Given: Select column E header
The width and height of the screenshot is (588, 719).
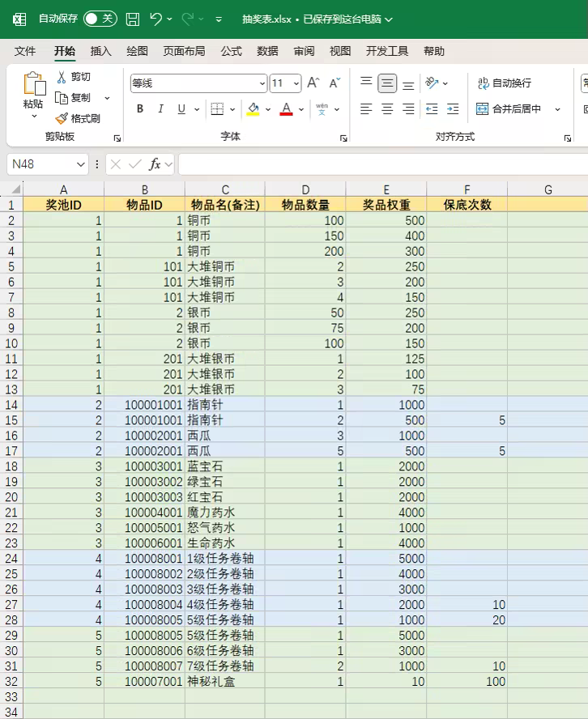Looking at the screenshot, I should point(386,189).
